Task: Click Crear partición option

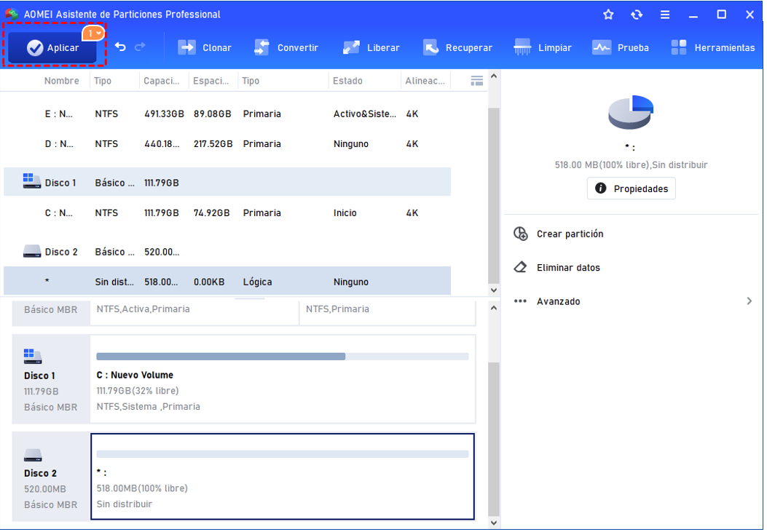Action: click(570, 234)
